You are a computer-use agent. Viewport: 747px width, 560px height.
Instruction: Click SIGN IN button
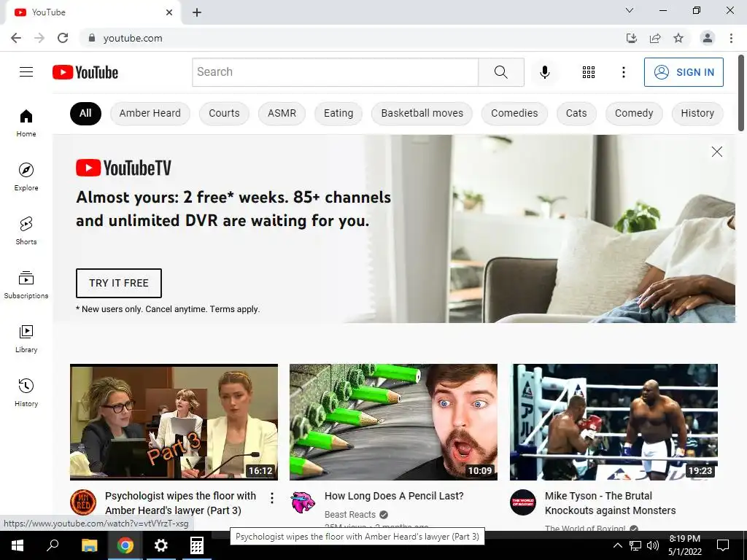click(684, 72)
